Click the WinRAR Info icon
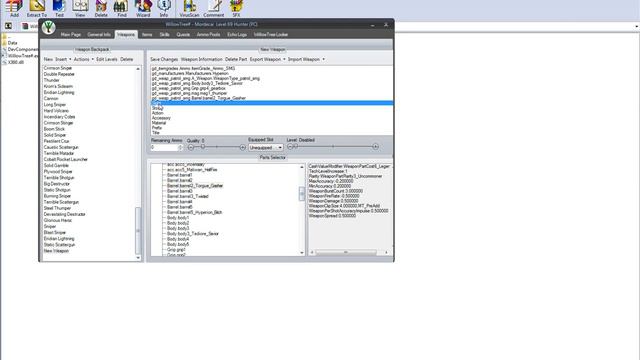The image size is (640, 360). point(164,7)
